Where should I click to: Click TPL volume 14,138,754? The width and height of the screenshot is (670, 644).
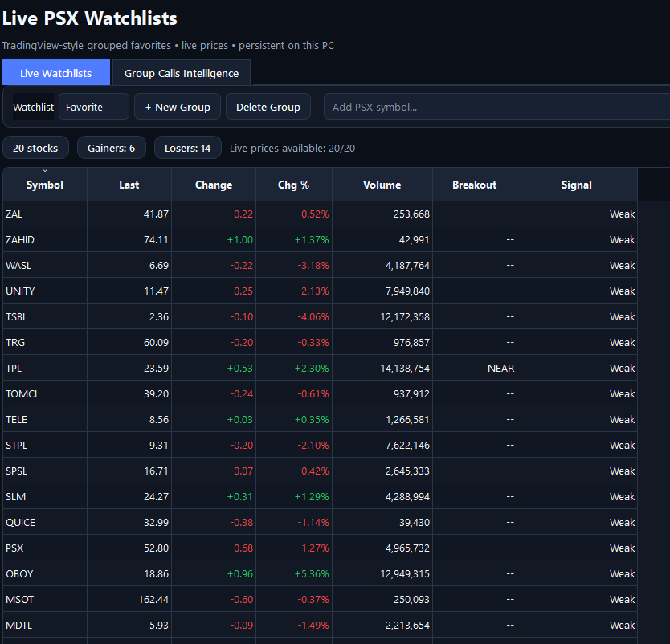pyautogui.click(x=405, y=368)
